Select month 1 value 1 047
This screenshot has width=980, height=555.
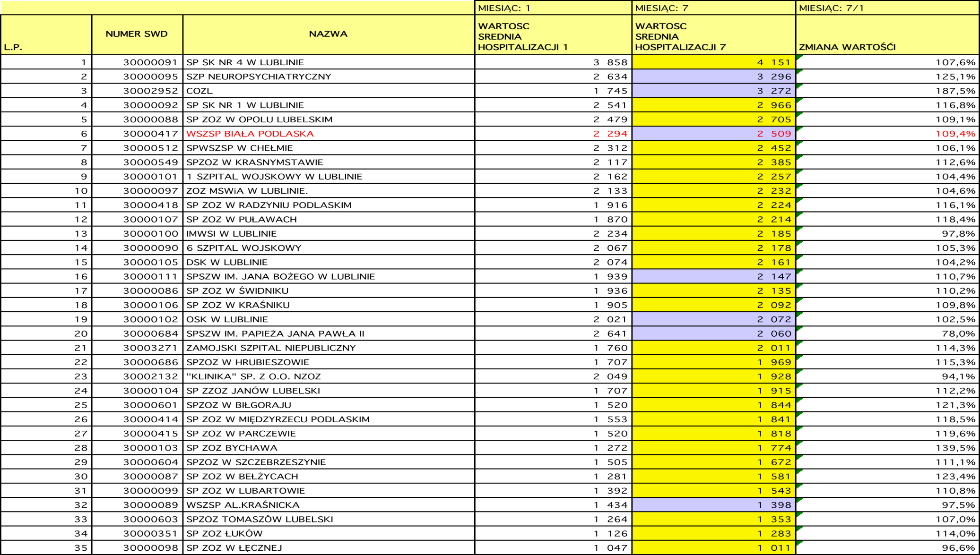click(553, 548)
